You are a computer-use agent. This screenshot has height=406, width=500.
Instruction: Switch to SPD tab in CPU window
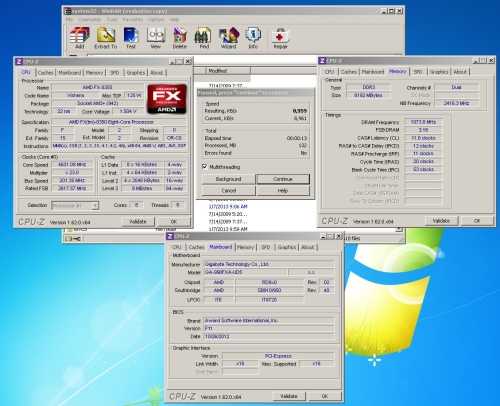pyautogui.click(x=115, y=73)
